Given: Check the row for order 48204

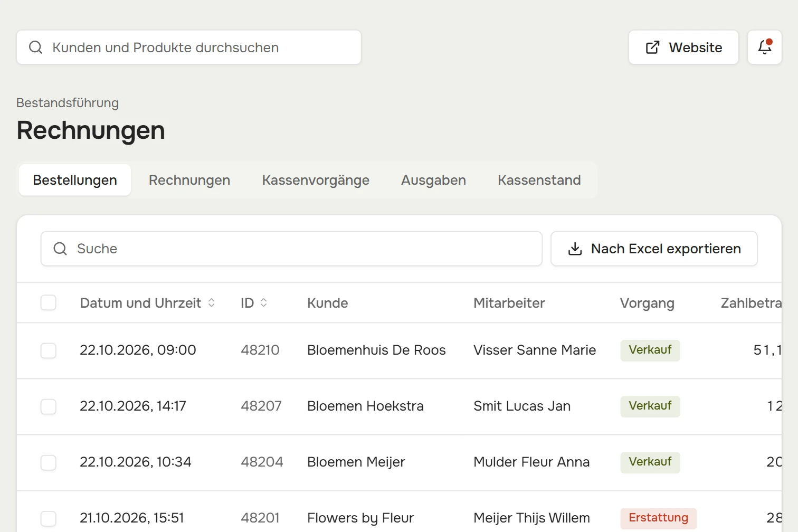Looking at the screenshot, I should [x=49, y=462].
